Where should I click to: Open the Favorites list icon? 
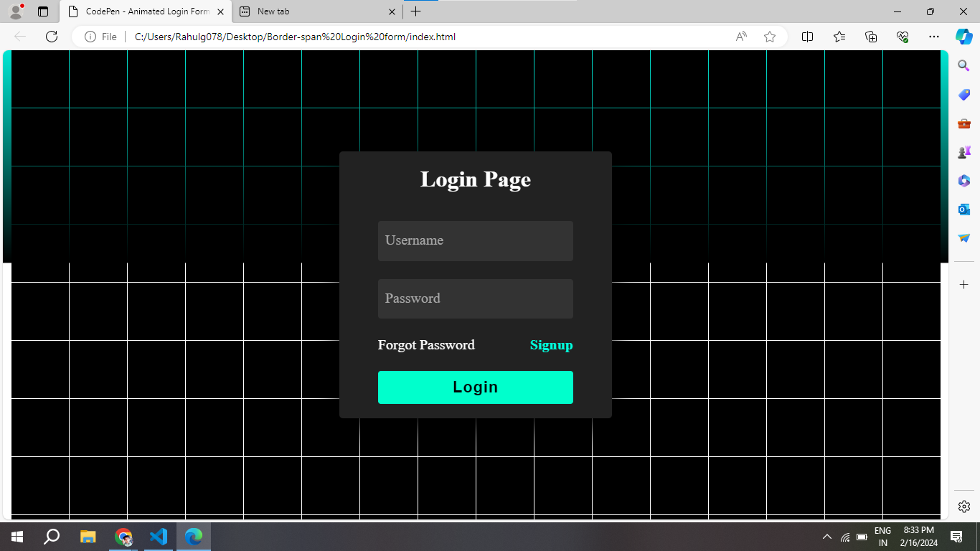click(x=839, y=37)
